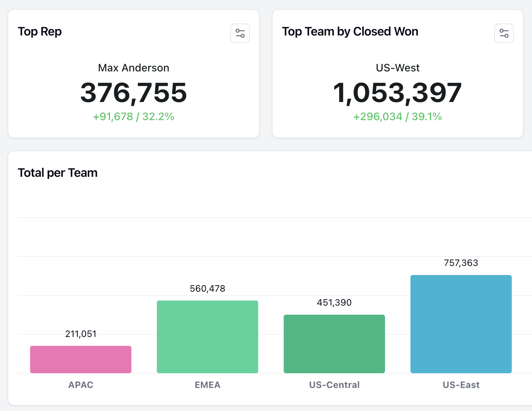Select the green EMEA bar

click(207, 336)
